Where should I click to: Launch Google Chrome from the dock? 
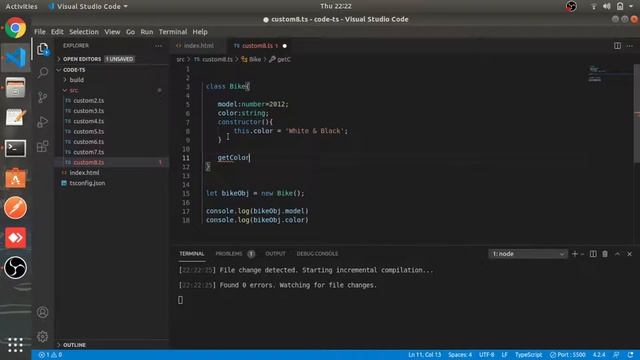point(16,28)
